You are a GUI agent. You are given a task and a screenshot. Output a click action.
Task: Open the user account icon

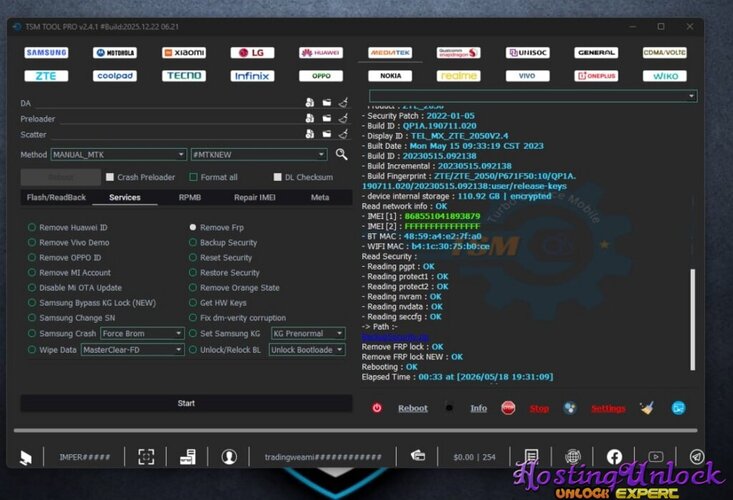[229, 457]
